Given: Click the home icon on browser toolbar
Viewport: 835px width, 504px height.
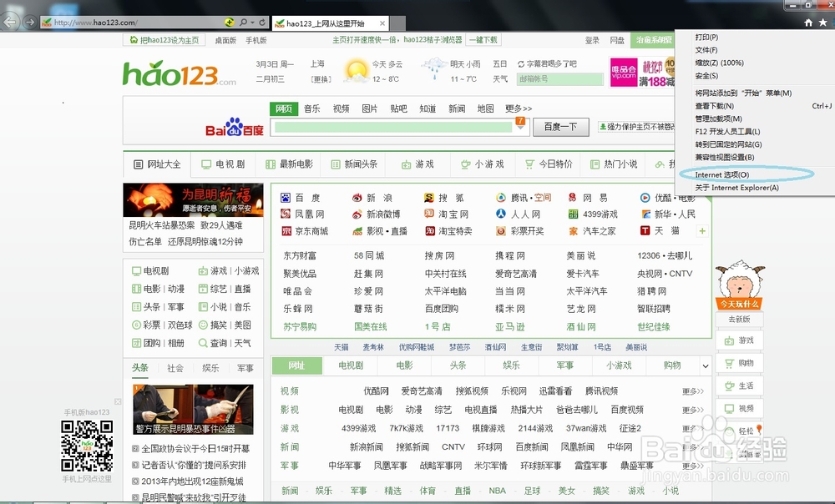Looking at the screenshot, I should 807,23.
